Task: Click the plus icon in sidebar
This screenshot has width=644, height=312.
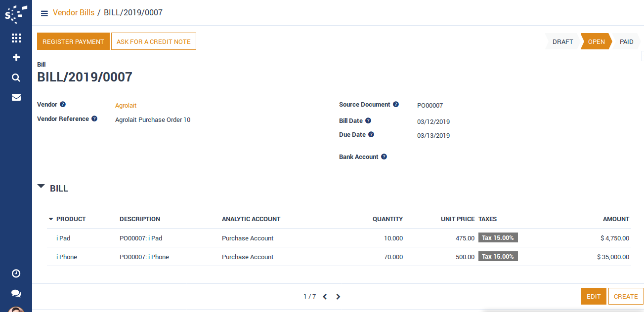Action: point(16,58)
